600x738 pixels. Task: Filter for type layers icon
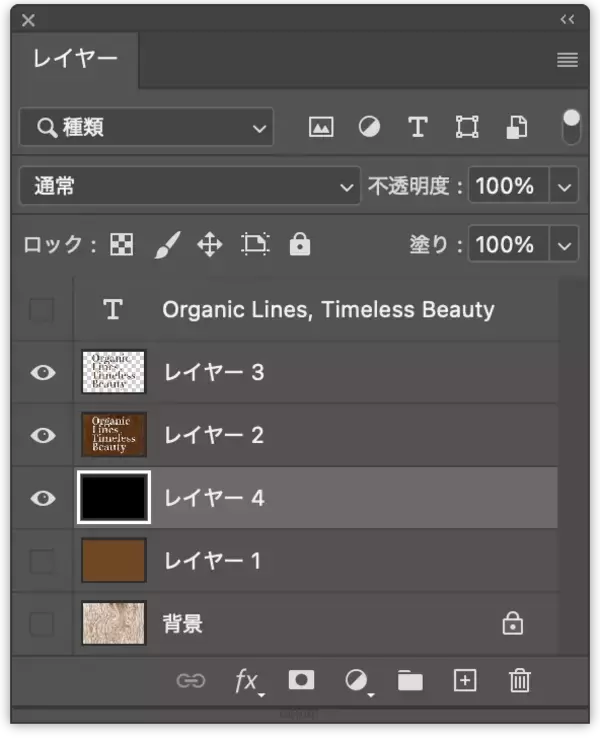pos(418,127)
